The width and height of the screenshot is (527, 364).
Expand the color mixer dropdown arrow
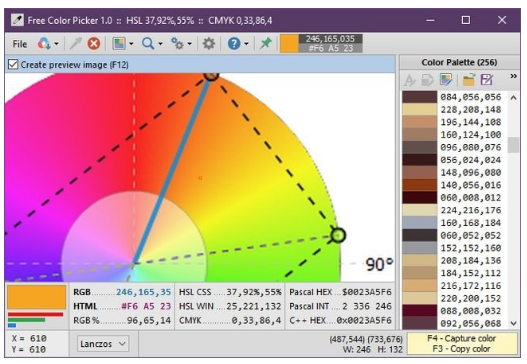tap(56, 44)
